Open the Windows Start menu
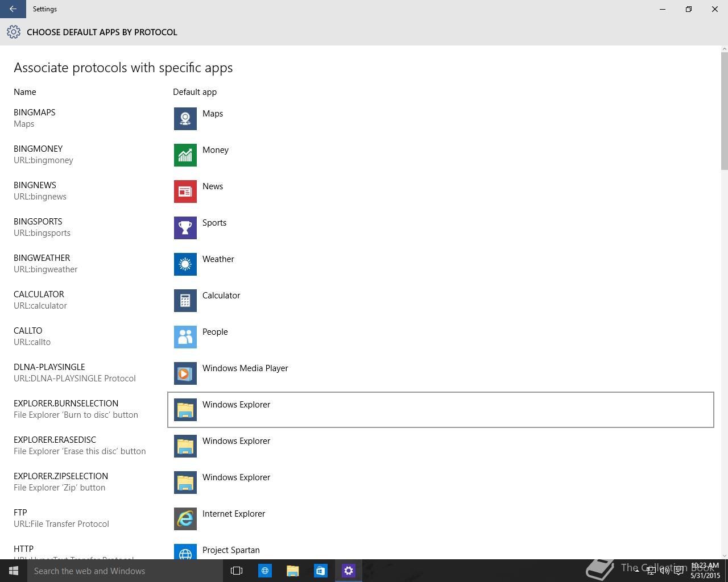Screen dimensions: 728x582 [x=14, y=571]
